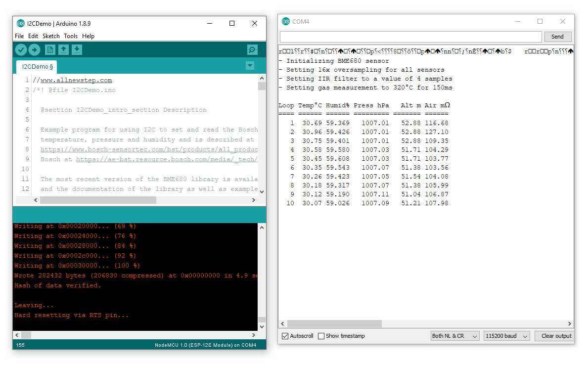
Task: Open the ae-bst.resource.bosch.com link
Action: (167, 159)
